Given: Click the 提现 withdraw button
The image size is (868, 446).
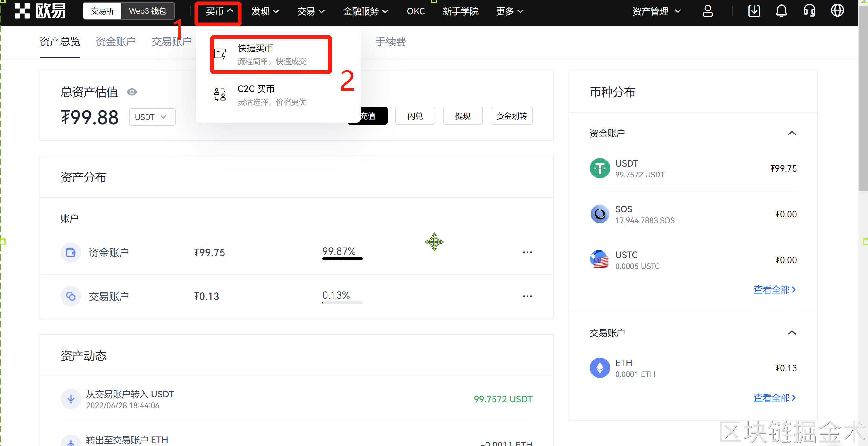Looking at the screenshot, I should pyautogui.click(x=462, y=116).
